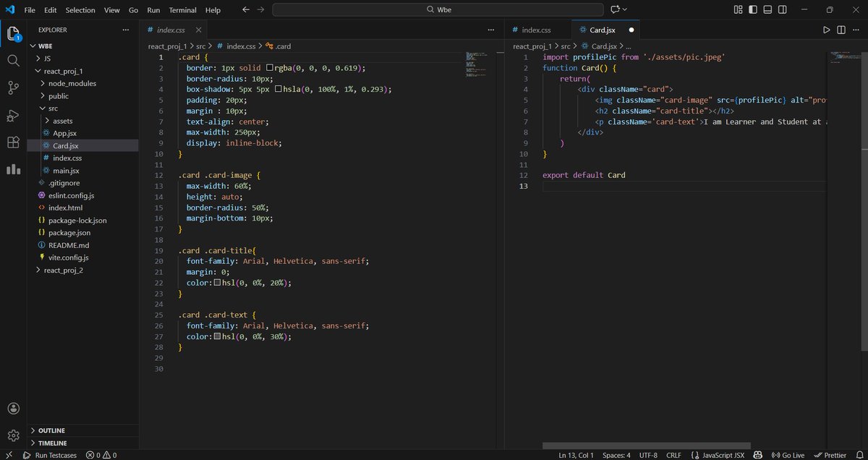868x460 pixels.
Task: Open the File menu
Action: (30, 10)
